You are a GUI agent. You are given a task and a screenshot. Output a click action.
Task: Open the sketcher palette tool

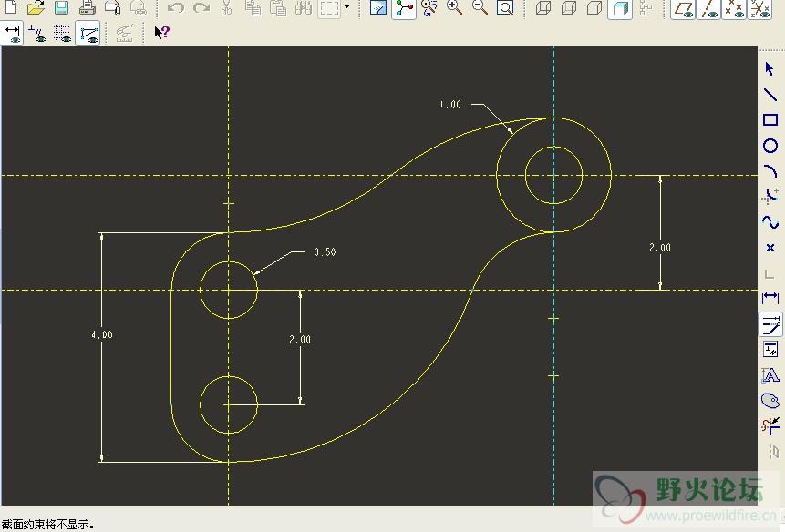(x=770, y=401)
